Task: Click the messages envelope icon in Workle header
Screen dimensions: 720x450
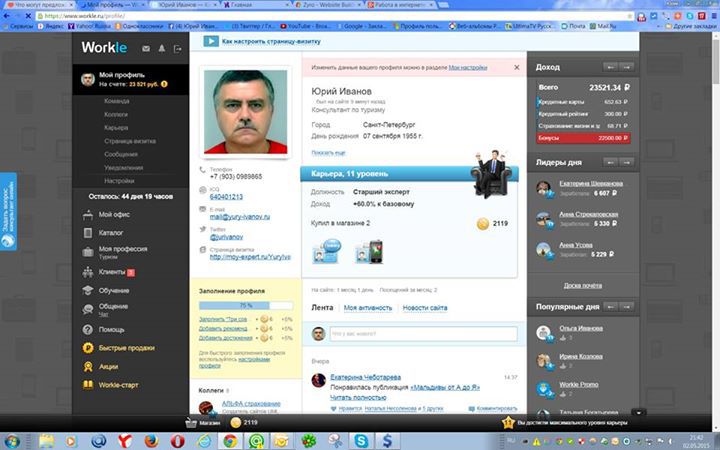Action: (x=146, y=48)
